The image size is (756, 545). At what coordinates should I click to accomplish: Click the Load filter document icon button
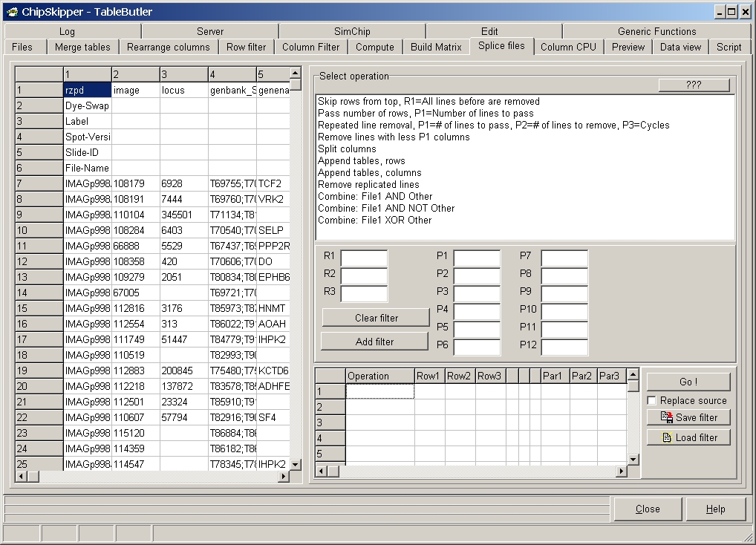point(688,437)
